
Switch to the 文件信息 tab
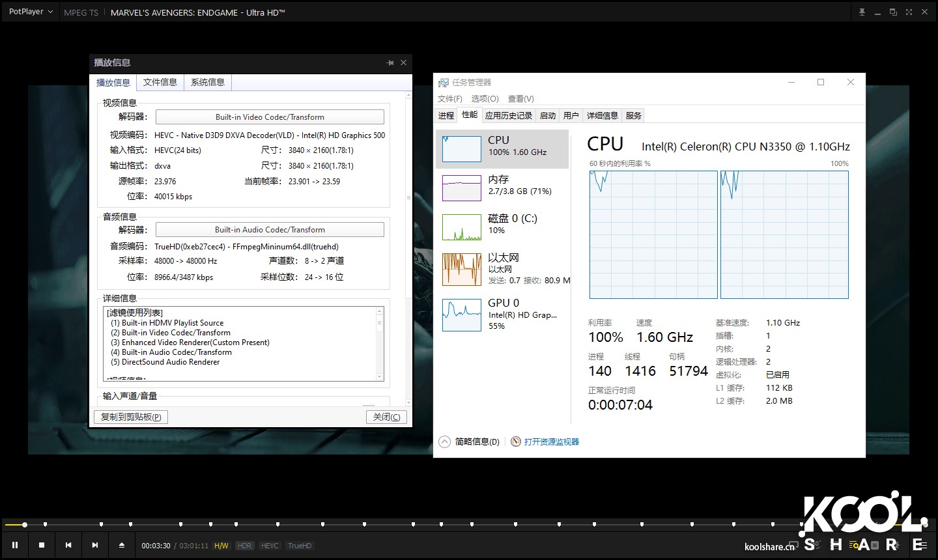[160, 82]
